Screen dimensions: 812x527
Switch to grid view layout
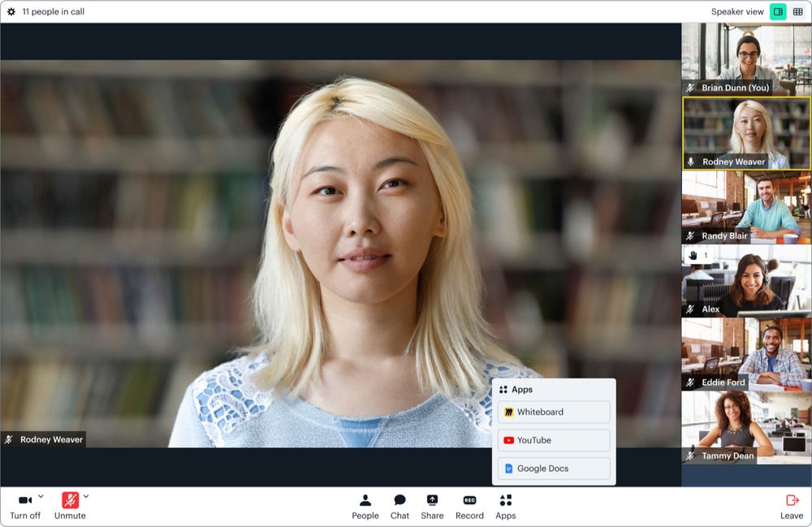click(x=798, y=12)
